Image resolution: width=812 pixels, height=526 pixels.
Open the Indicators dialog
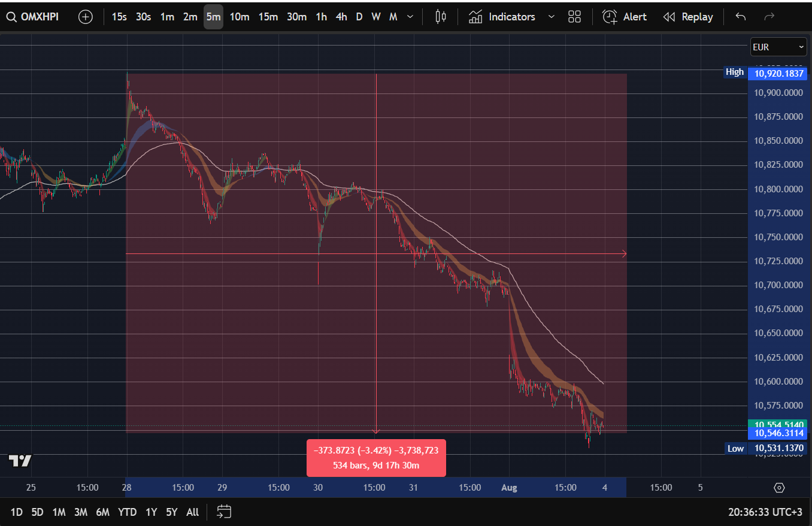click(x=502, y=17)
